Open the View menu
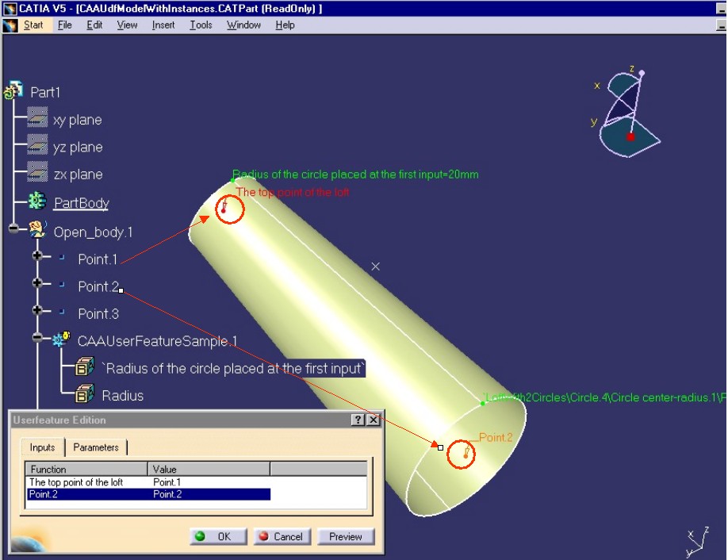 tap(127, 25)
